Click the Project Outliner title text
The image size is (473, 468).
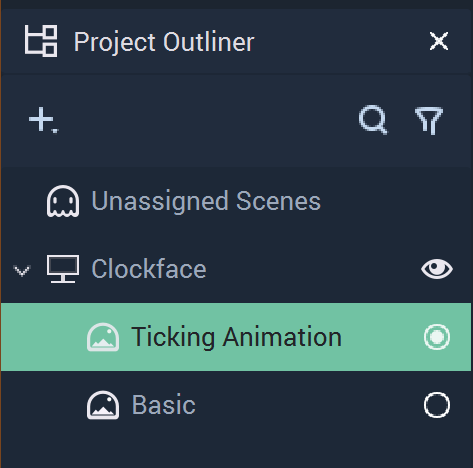tap(164, 42)
